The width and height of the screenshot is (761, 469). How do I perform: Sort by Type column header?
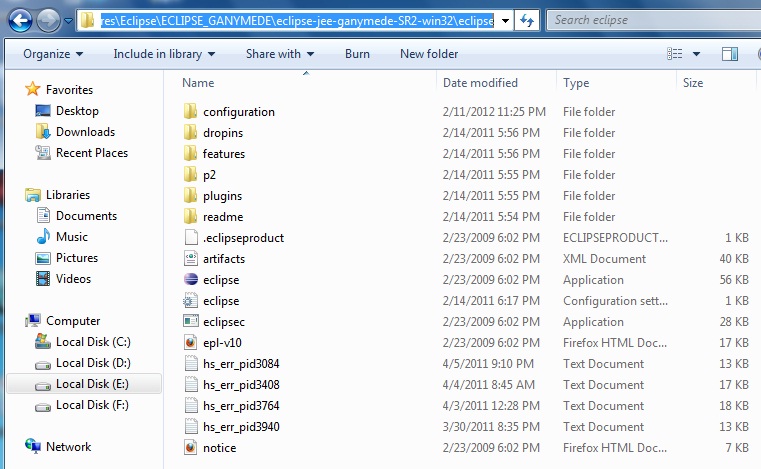(x=576, y=83)
